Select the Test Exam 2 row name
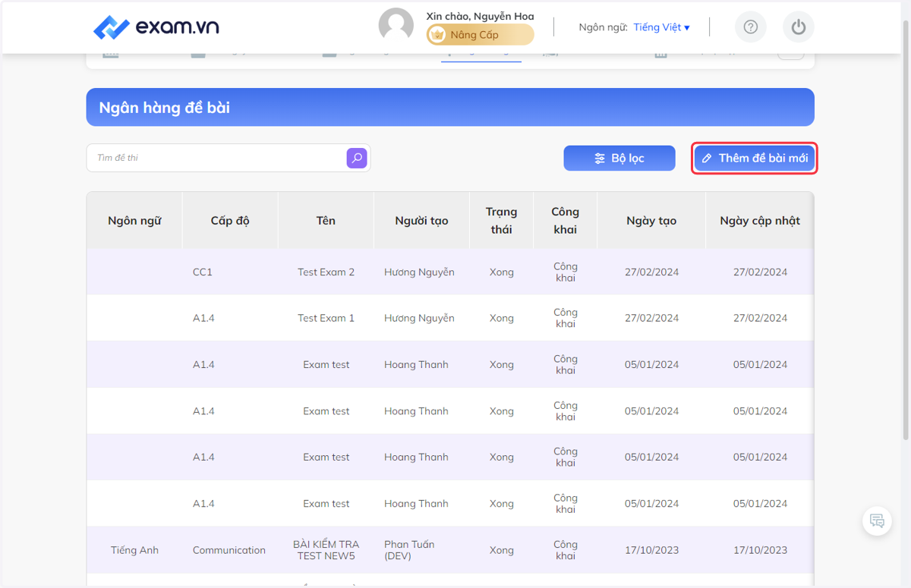This screenshot has width=911, height=588. [x=326, y=272]
